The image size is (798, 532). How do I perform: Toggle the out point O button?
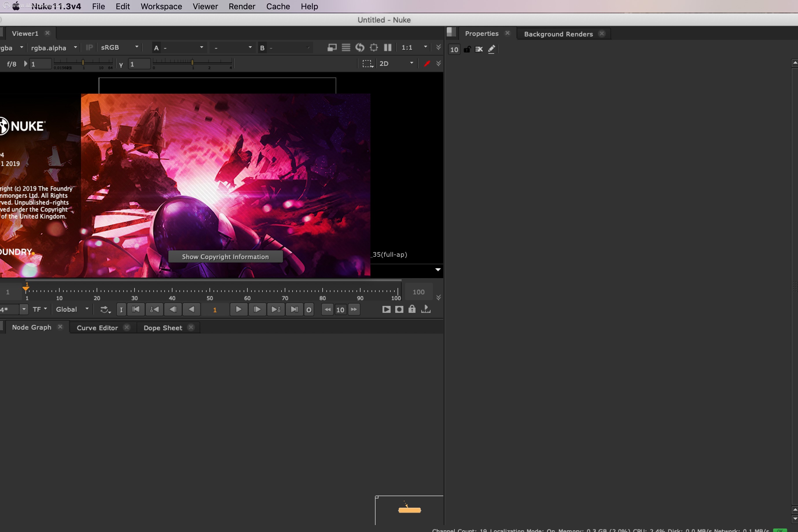308,309
